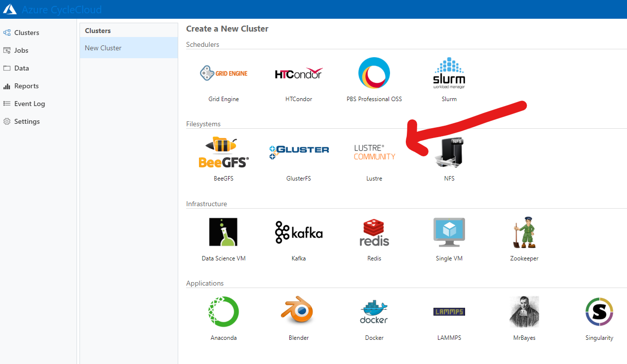The width and height of the screenshot is (627, 364).
Task: Click the Anaconda text label
Action: pos(224,338)
